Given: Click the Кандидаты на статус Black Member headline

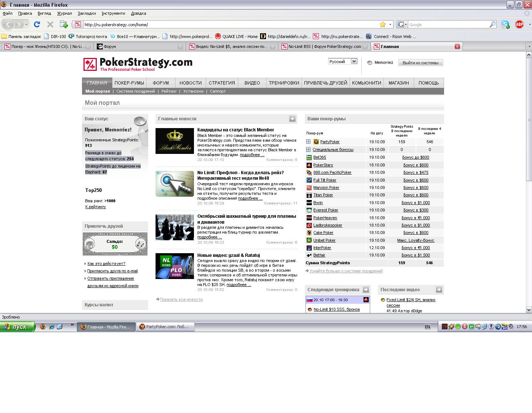Looking at the screenshot, I should (236, 130).
